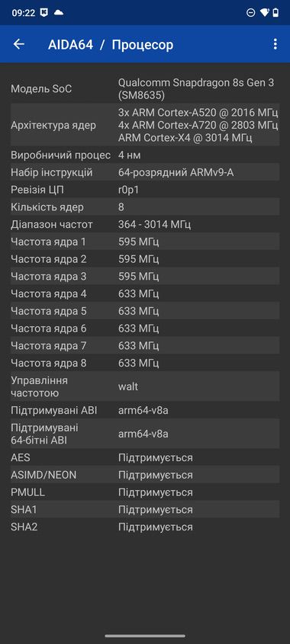The width and height of the screenshot is (290, 644).
Task: Select the Архітектура ядер row
Action: pos(145,125)
